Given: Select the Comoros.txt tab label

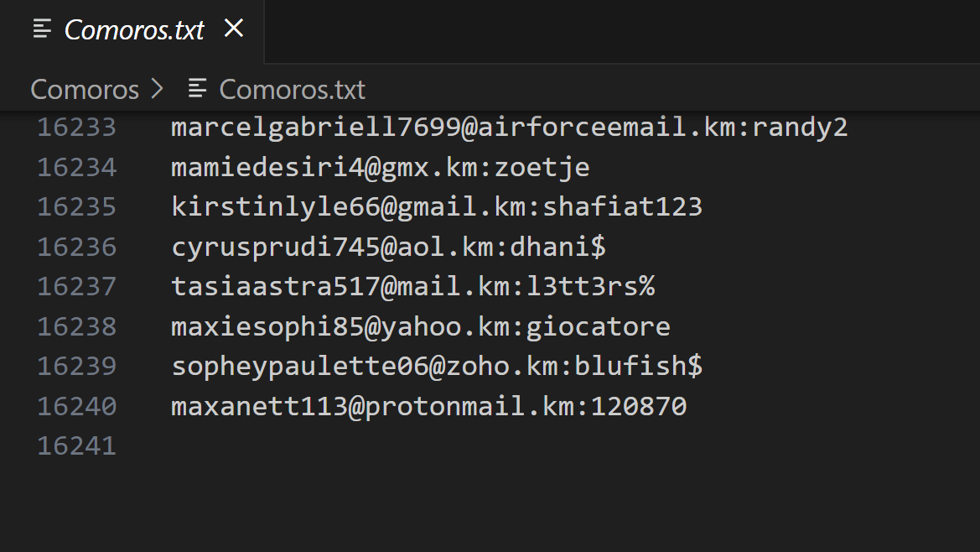Looking at the screenshot, I should (134, 30).
